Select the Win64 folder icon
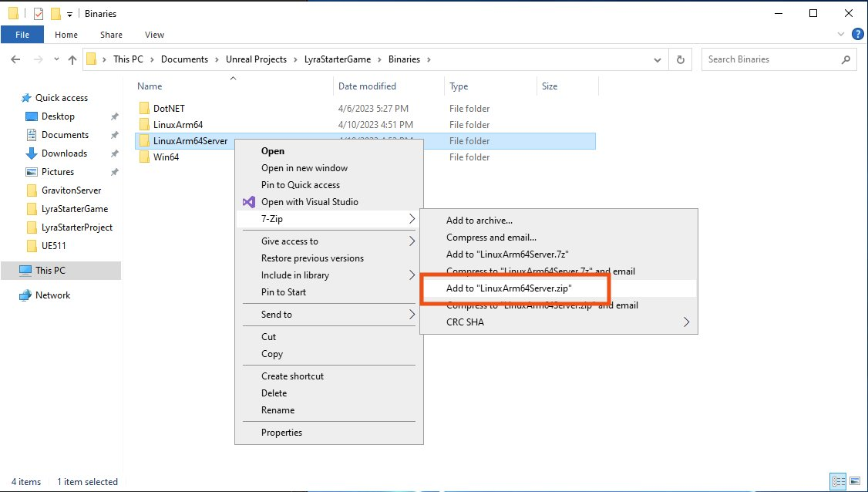This screenshot has height=492, width=868. coord(144,157)
